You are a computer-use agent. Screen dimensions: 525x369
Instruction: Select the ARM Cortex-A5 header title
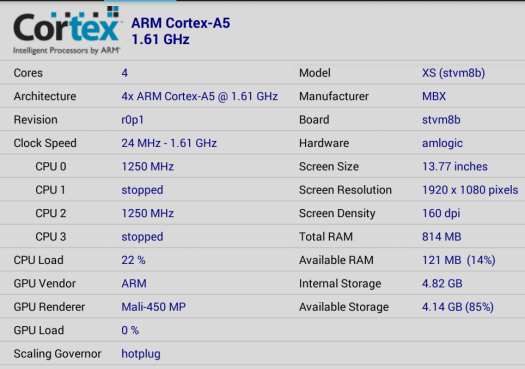pyautogui.click(x=180, y=23)
